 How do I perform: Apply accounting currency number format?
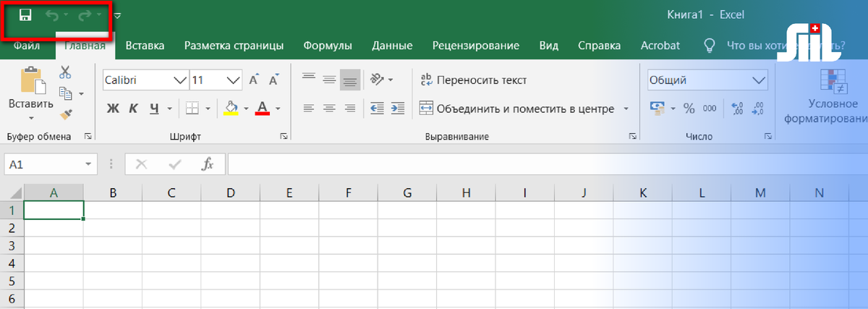point(658,109)
